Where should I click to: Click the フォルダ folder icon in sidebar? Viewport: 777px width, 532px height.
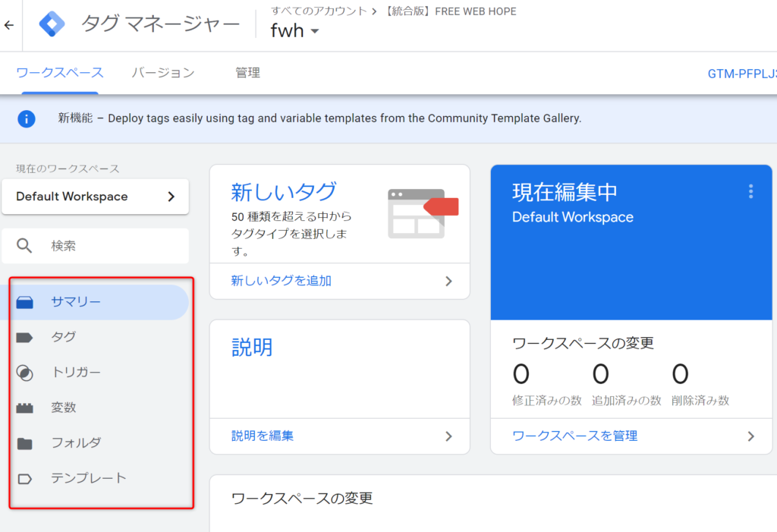25,443
